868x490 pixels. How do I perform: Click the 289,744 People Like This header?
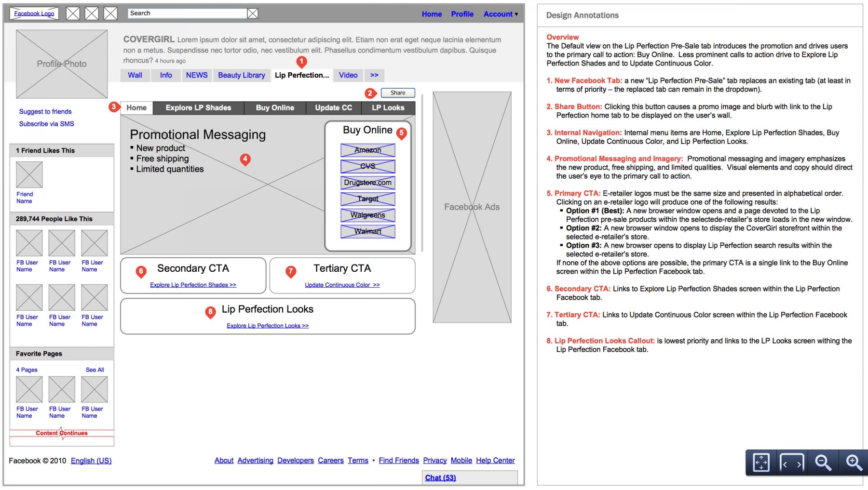pyautogui.click(x=62, y=219)
